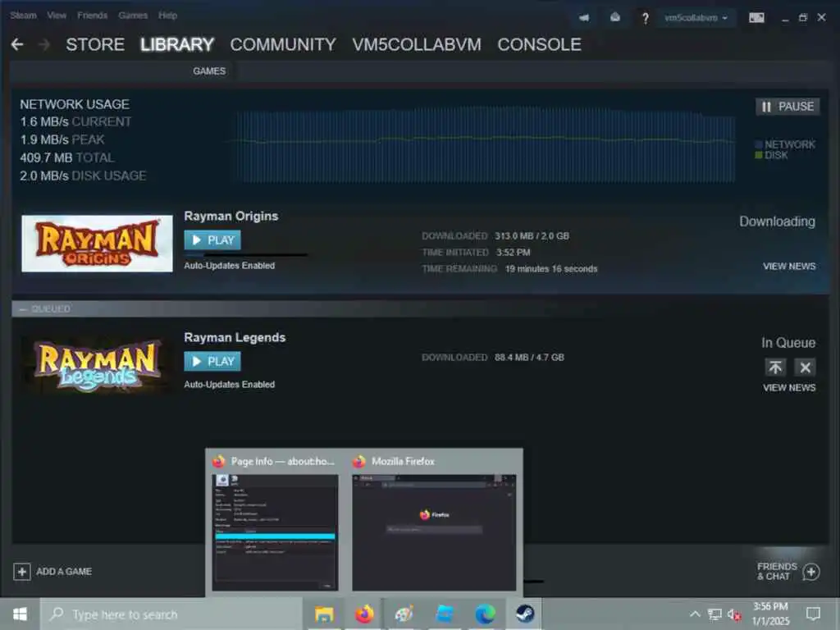Open Steam help question mark
This screenshot has width=840, height=630.
(646, 18)
